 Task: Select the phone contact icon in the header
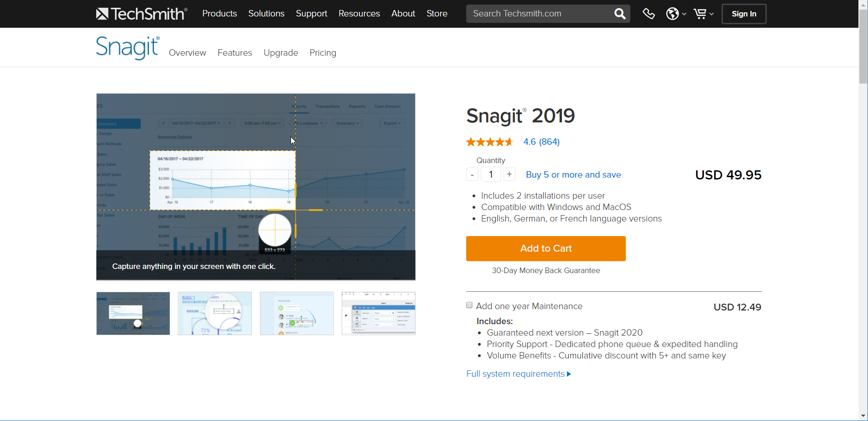[x=648, y=14]
